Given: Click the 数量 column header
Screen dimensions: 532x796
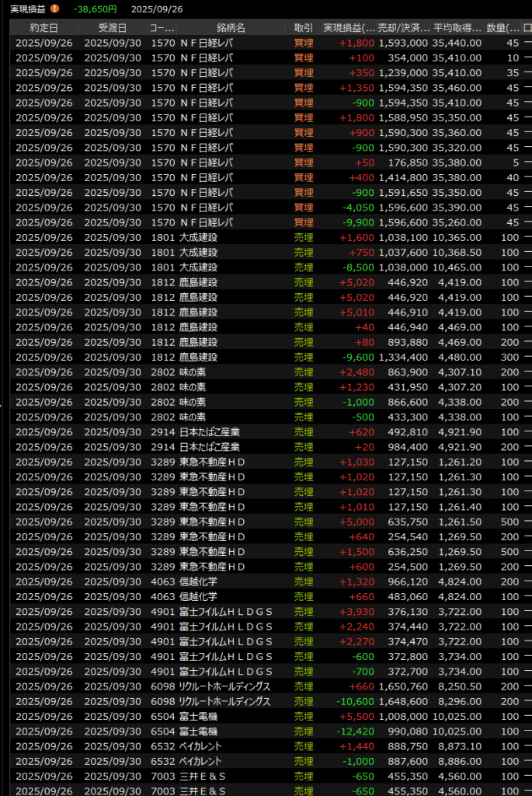Looking at the screenshot, I should (502, 28).
